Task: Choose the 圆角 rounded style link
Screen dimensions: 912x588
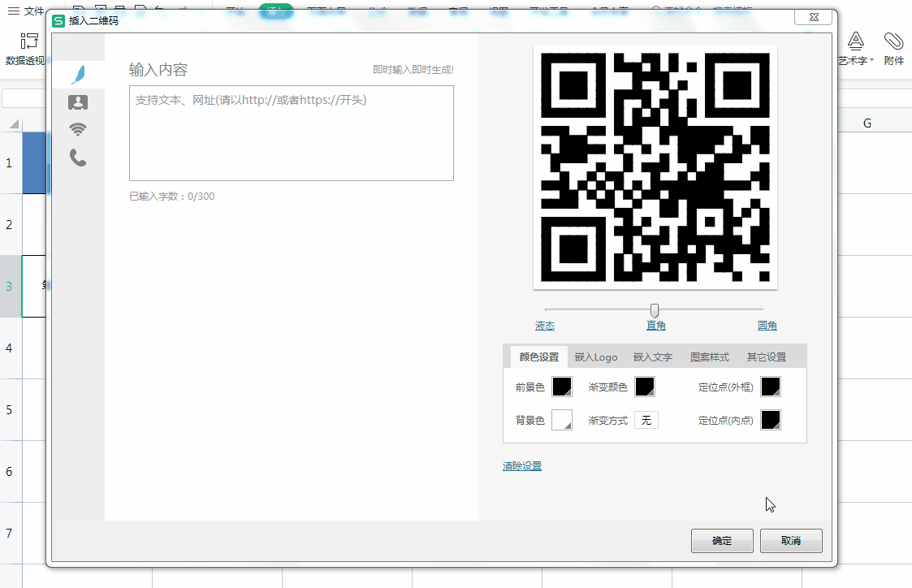Action: (x=767, y=326)
